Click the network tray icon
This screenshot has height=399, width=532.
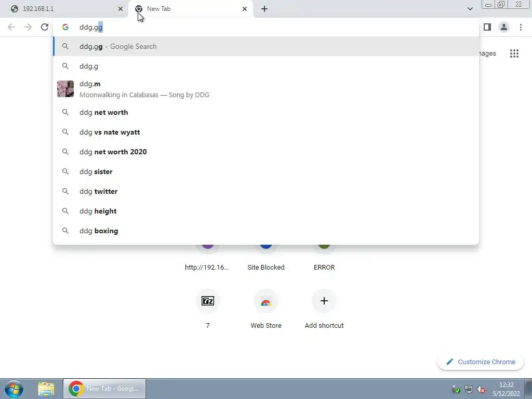(x=469, y=390)
